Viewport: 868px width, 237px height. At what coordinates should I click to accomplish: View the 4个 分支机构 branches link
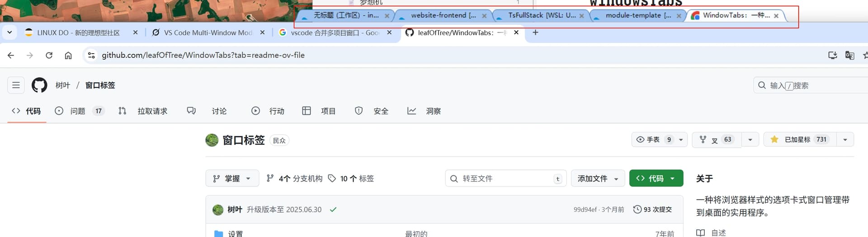[295, 178]
